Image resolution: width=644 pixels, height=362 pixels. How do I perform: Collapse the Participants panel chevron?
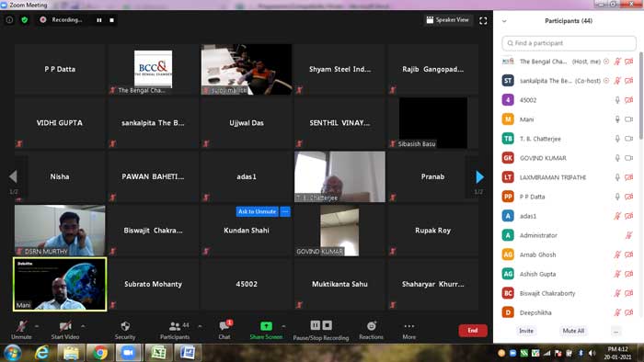point(504,21)
